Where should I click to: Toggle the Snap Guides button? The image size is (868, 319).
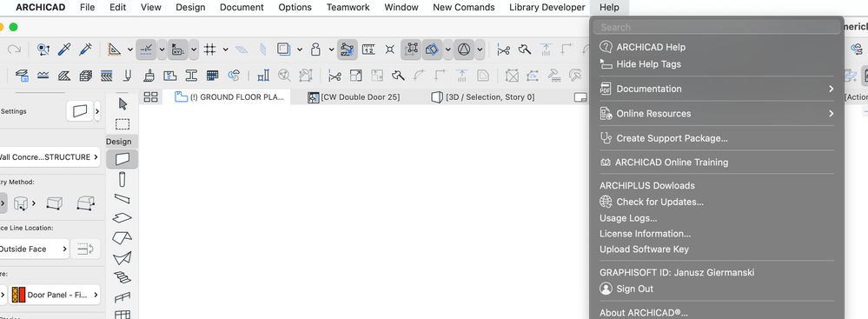[147, 50]
